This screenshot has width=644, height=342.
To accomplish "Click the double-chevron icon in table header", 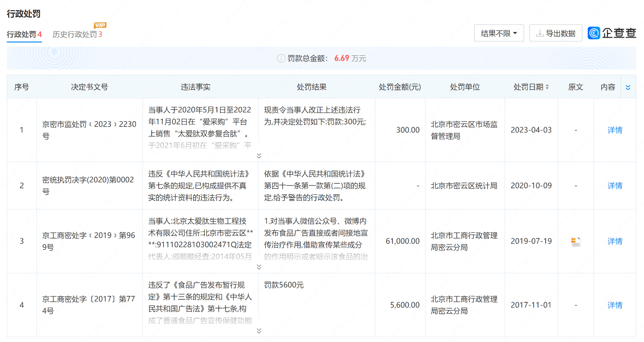I will coord(628,87).
